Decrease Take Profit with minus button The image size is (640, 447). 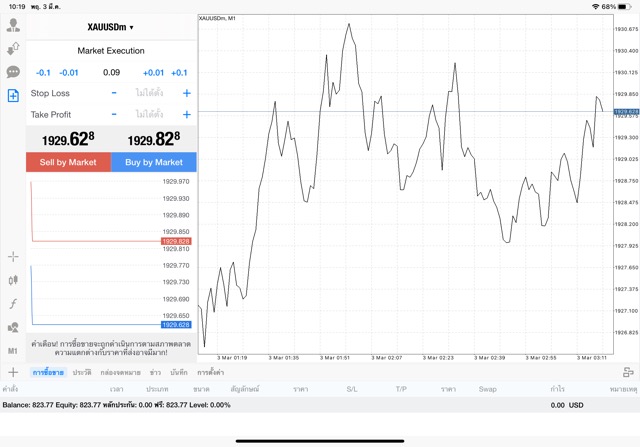[x=114, y=114]
